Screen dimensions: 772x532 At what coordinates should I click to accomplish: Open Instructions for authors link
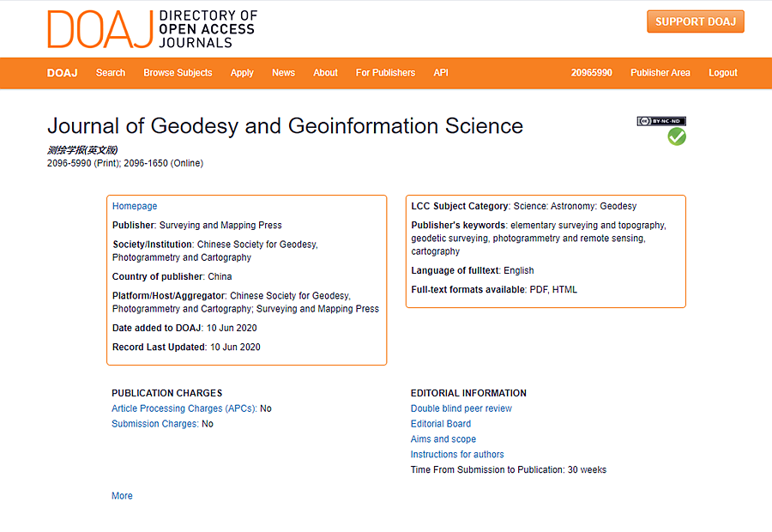pos(457,454)
